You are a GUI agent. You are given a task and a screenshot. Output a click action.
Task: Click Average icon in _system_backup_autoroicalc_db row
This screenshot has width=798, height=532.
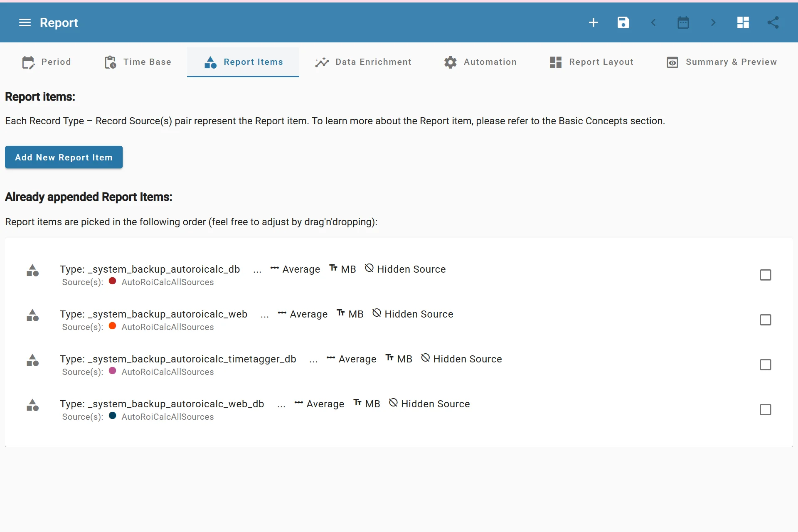click(x=274, y=268)
